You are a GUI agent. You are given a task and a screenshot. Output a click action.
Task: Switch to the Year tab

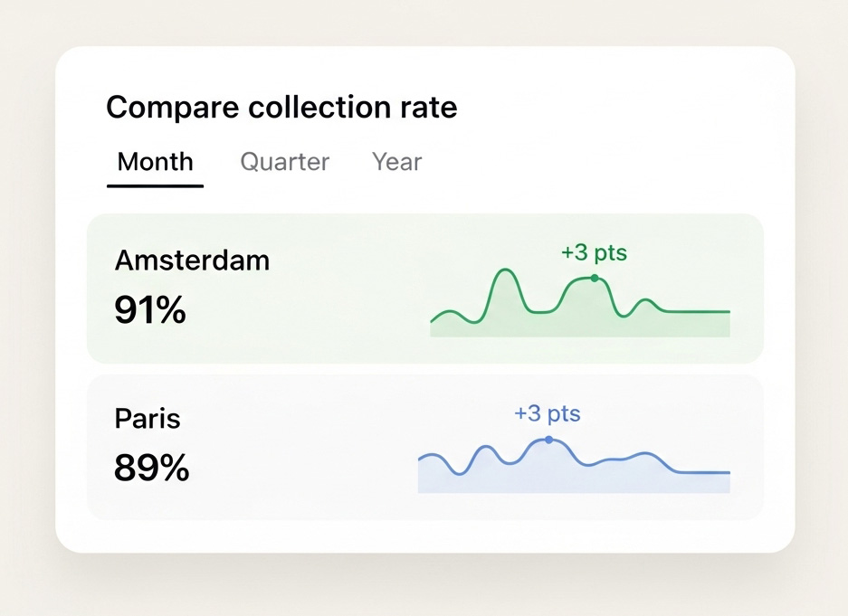[395, 162]
